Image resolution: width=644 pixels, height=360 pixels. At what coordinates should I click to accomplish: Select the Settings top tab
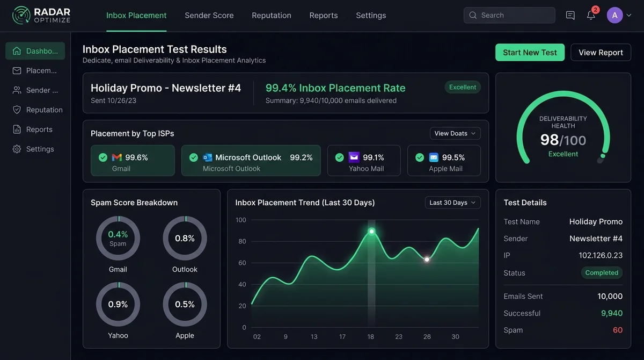[x=371, y=15]
